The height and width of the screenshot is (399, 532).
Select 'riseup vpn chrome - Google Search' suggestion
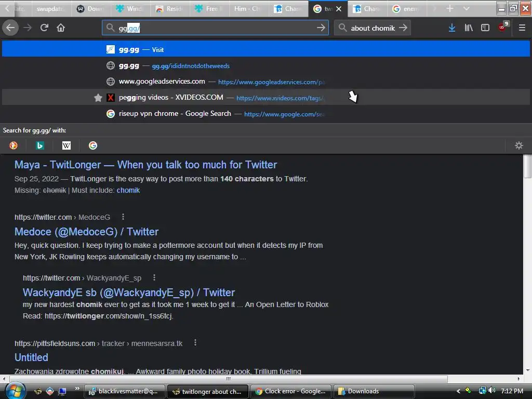click(x=266, y=114)
